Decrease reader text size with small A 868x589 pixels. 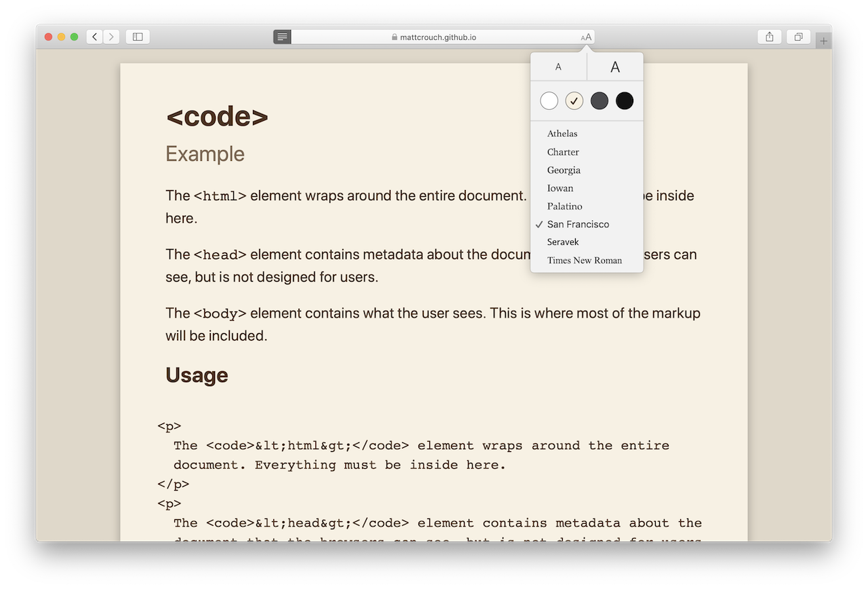click(558, 66)
